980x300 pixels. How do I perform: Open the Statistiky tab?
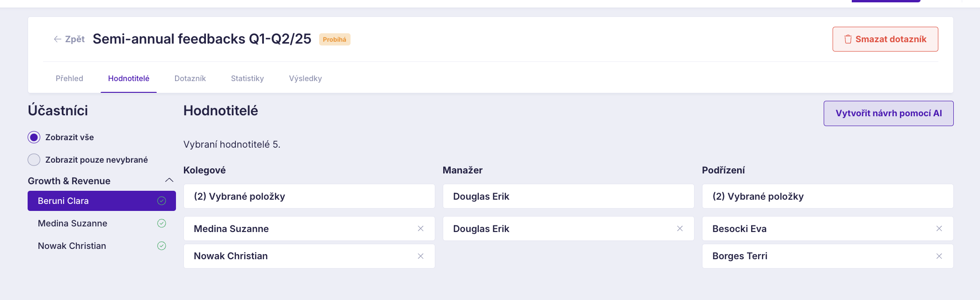(247, 78)
